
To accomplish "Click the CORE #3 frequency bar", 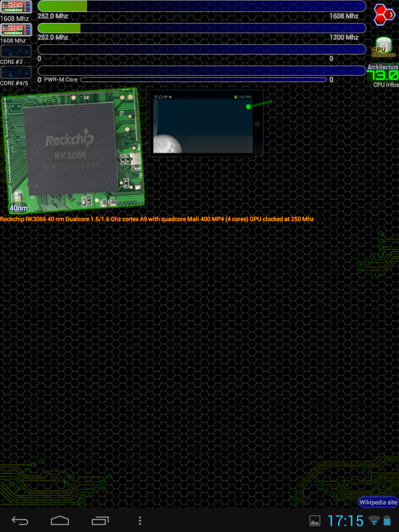I will coord(202,49).
